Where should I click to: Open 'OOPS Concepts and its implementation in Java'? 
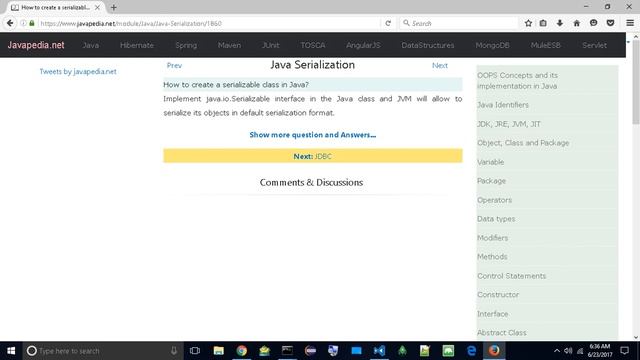tap(517, 81)
